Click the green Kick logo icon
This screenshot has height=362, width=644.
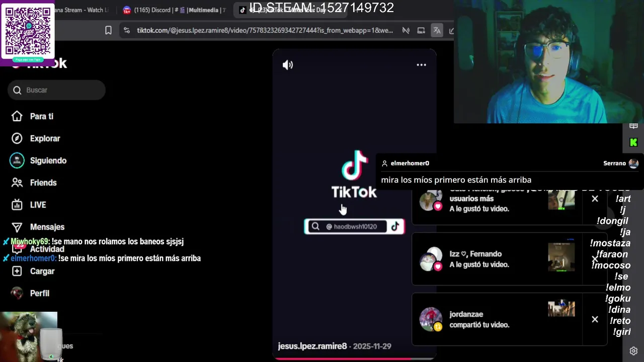(633, 143)
